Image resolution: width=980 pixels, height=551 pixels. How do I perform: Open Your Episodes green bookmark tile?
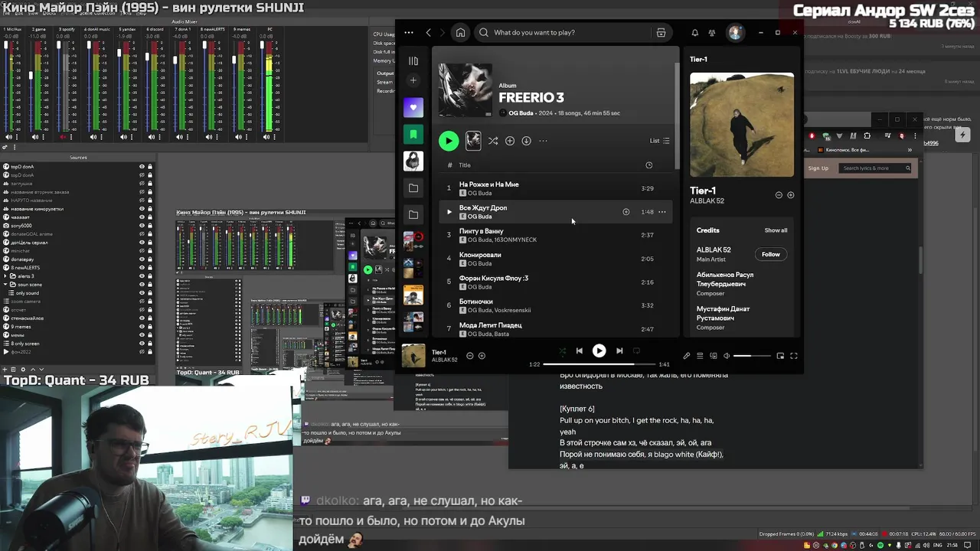click(413, 135)
